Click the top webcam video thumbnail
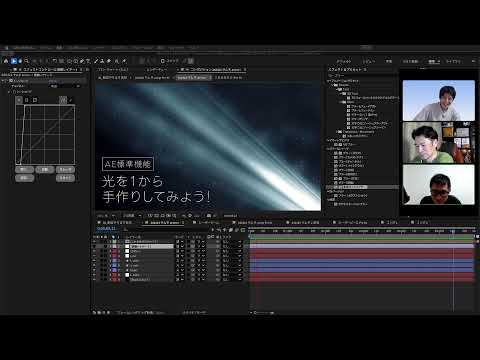Image resolution: width=480 pixels, height=360 pixels. coord(439,100)
